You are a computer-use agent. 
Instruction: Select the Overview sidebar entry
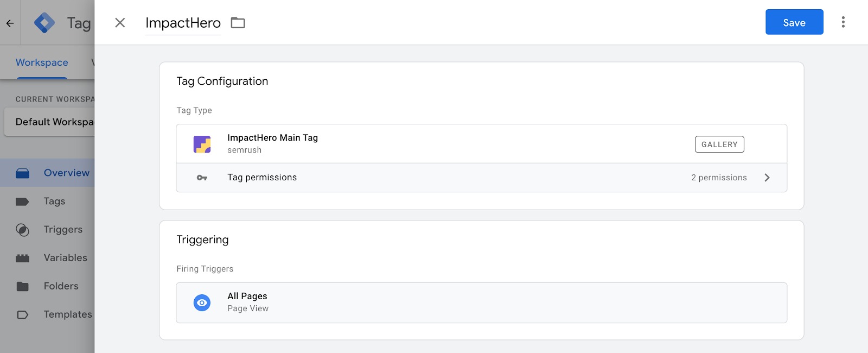pyautogui.click(x=66, y=172)
